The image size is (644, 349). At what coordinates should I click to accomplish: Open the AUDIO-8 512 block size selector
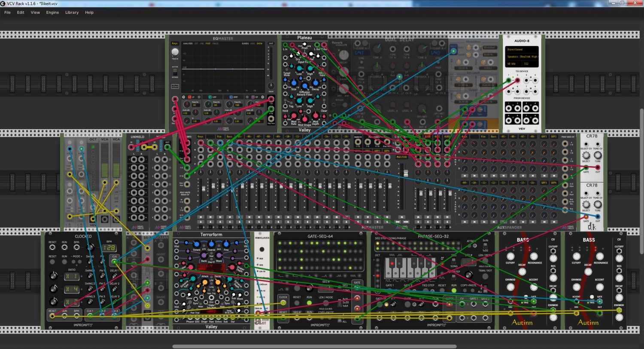click(530, 64)
